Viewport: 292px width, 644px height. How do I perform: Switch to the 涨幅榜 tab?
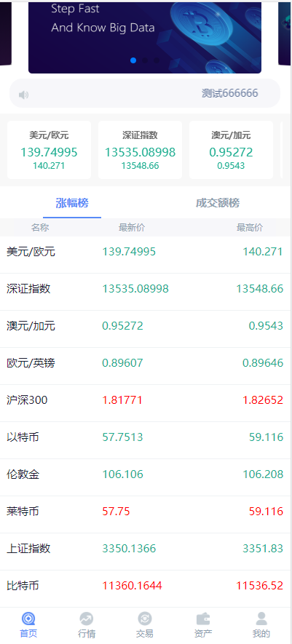[x=72, y=203]
